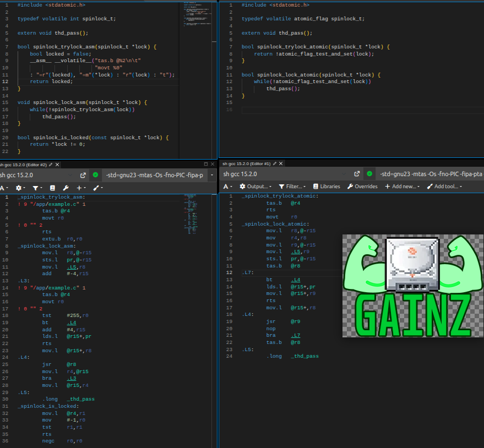Close the Editor #2 compiler pane stack
This screenshot has height=448, width=484.
(213, 164)
